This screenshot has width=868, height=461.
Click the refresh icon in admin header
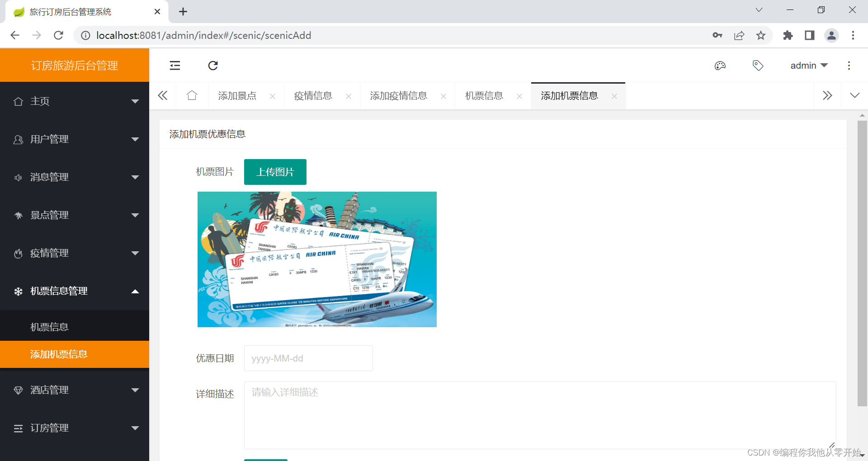point(213,66)
